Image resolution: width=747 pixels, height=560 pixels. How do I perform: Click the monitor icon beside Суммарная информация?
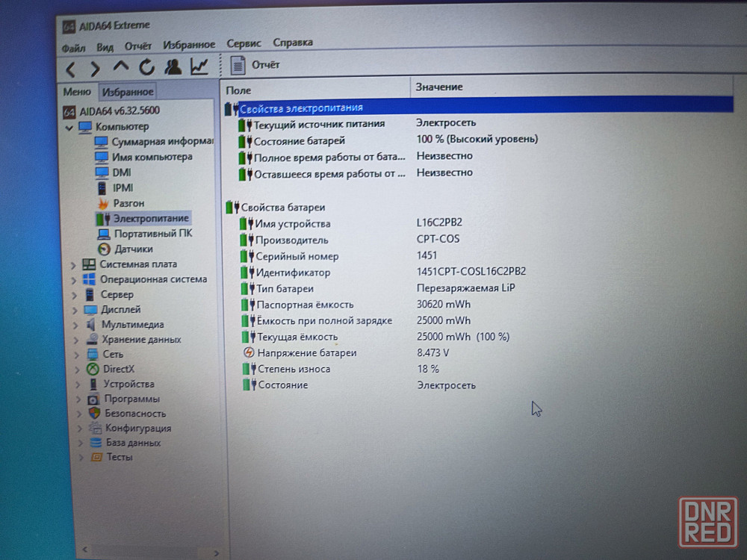pos(101,142)
